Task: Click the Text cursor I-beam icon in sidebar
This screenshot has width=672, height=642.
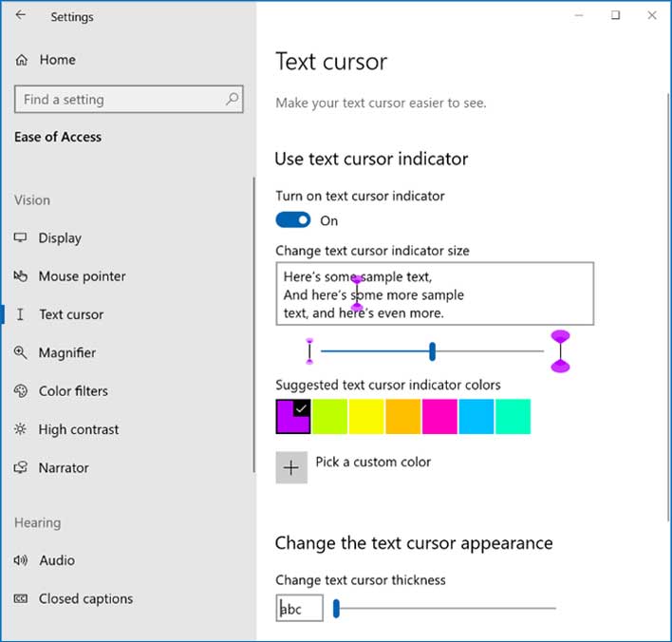Action: tap(20, 314)
